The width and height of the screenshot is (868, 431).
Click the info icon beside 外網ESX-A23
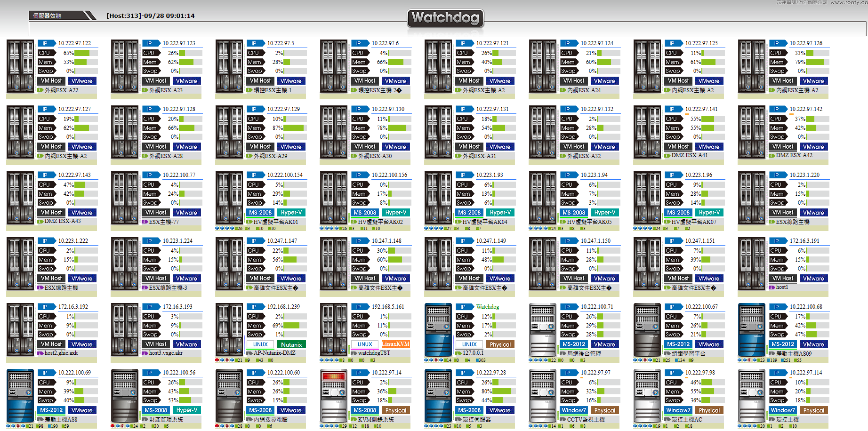[x=145, y=90]
